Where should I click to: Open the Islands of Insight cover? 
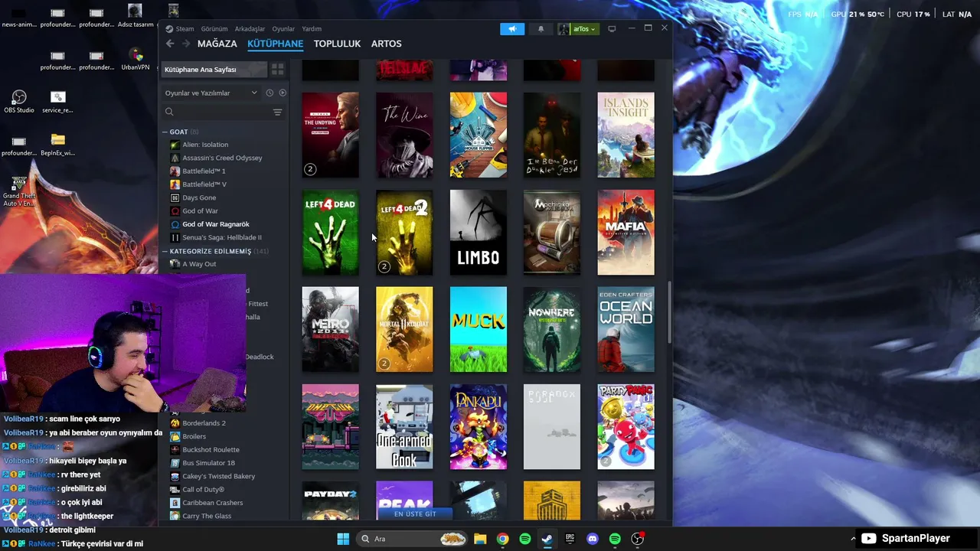click(626, 135)
